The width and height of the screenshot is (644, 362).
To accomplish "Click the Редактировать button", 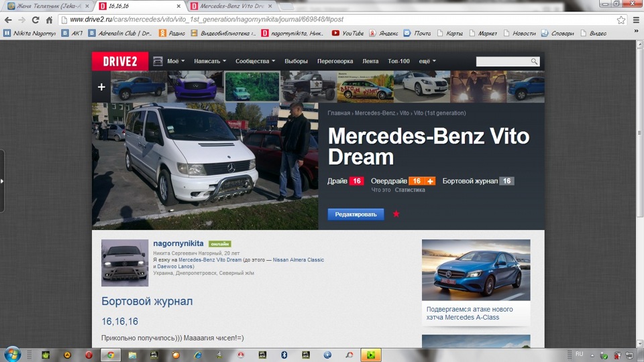I will pyautogui.click(x=356, y=215).
